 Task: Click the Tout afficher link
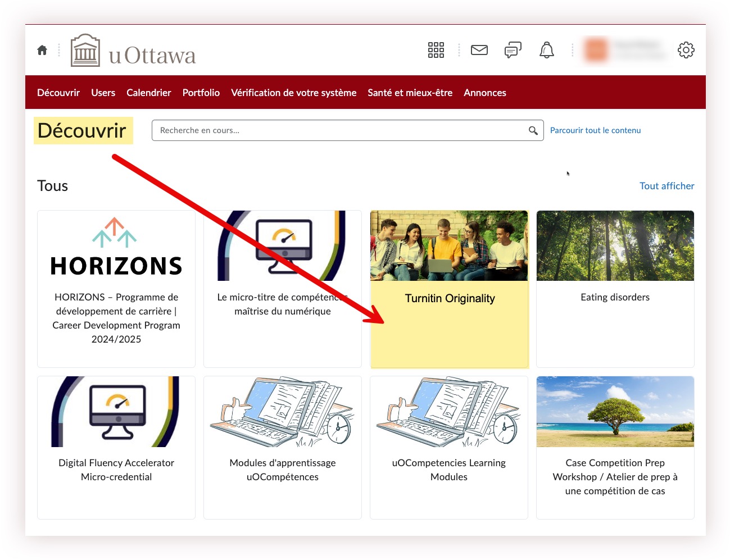(x=666, y=186)
